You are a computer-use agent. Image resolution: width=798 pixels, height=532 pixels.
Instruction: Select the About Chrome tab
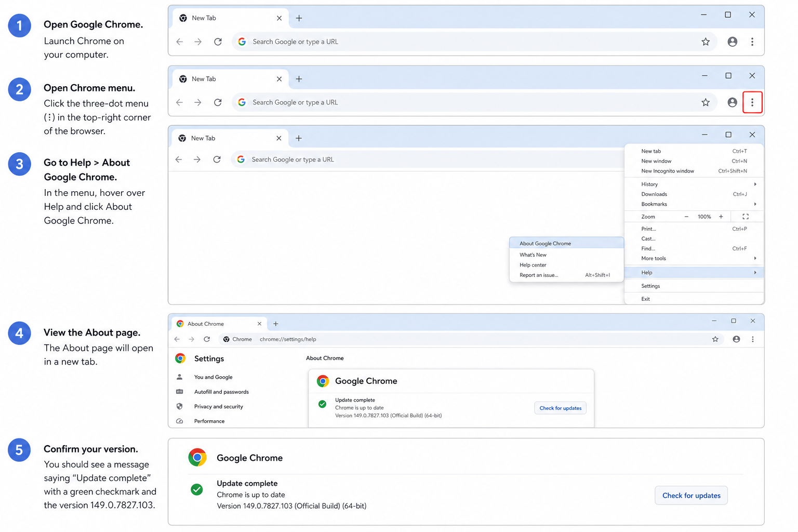tap(219, 324)
